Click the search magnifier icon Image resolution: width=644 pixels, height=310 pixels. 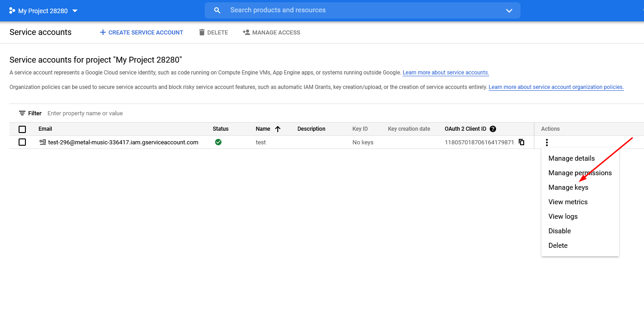217,10
